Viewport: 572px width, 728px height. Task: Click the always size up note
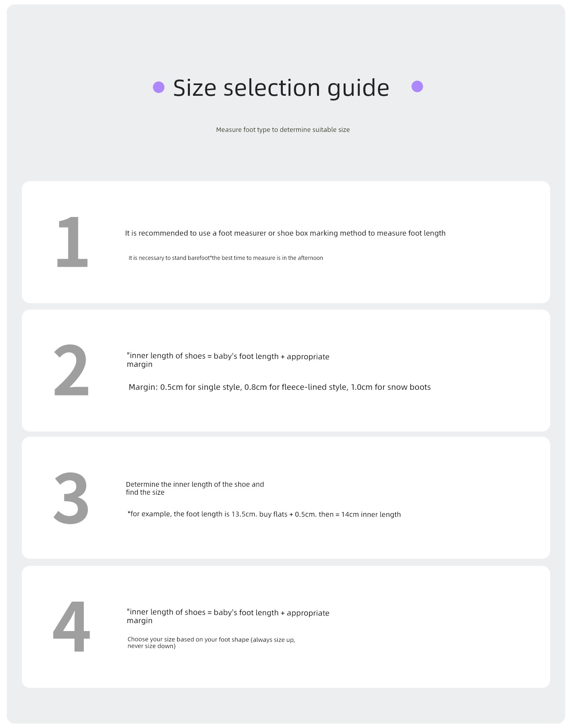tap(211, 643)
